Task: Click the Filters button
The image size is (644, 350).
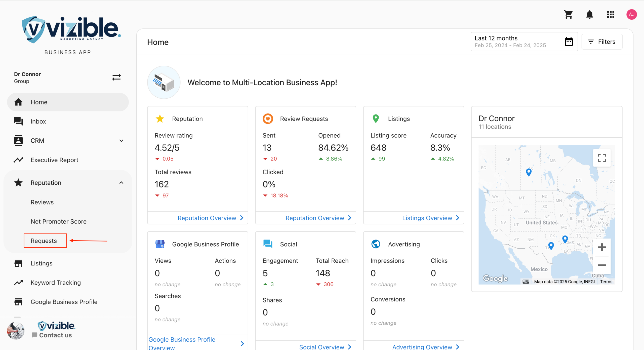Action: pyautogui.click(x=602, y=42)
